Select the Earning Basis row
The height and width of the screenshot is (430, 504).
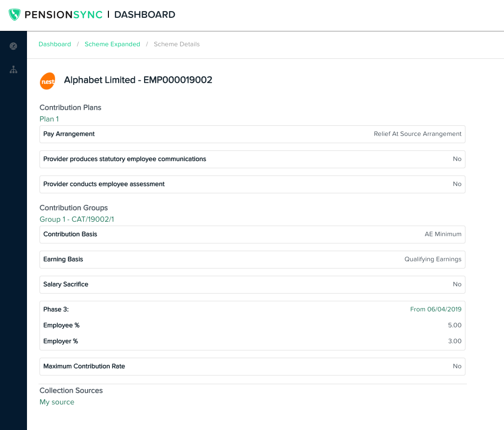252,259
